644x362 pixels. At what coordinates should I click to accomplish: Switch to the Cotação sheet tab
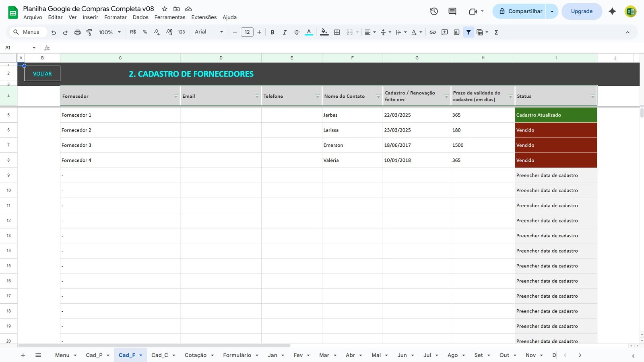tap(196, 355)
